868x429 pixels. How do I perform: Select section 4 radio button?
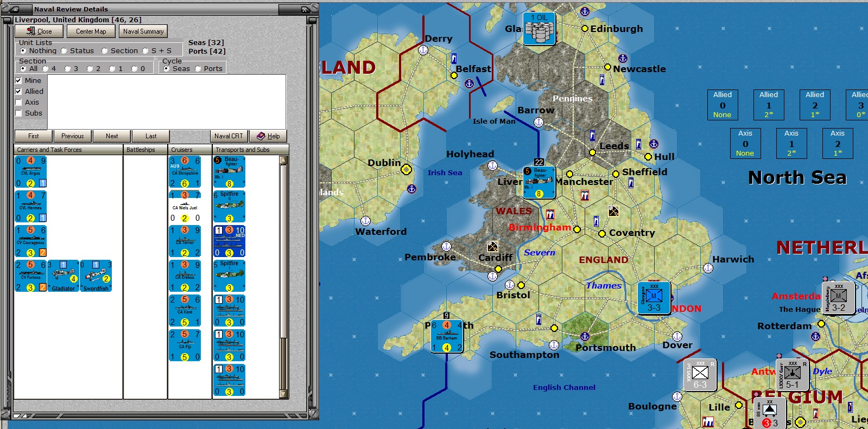click(49, 69)
